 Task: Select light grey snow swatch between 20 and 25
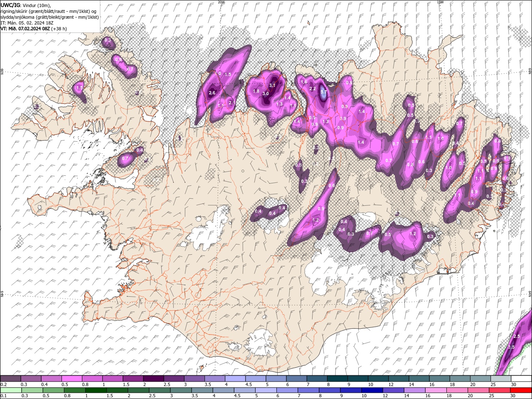click(480, 379)
